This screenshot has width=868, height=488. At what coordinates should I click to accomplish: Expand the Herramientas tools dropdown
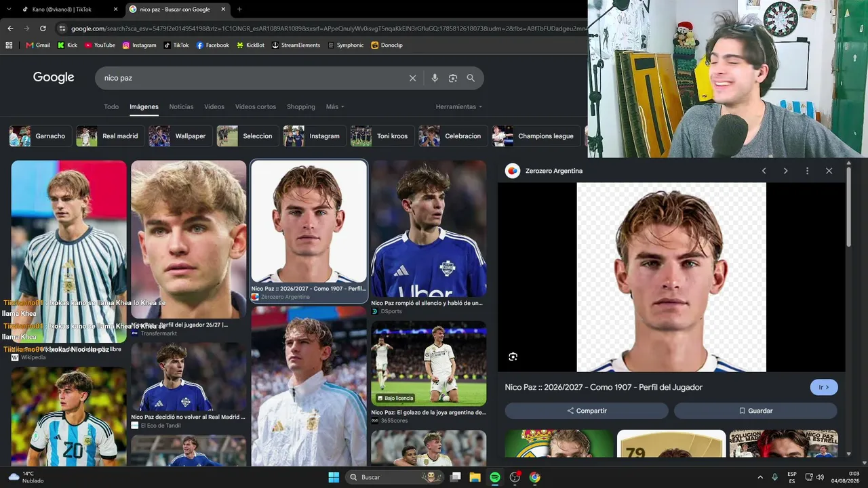pyautogui.click(x=459, y=107)
